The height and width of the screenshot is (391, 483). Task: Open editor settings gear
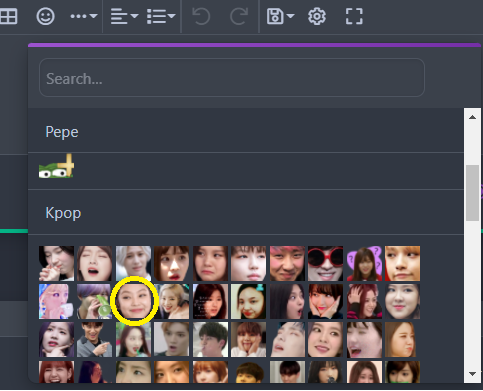click(x=317, y=16)
